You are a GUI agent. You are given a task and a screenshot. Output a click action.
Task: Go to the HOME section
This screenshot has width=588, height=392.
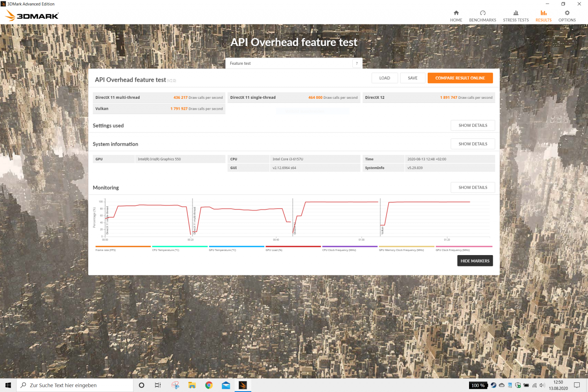point(456,16)
